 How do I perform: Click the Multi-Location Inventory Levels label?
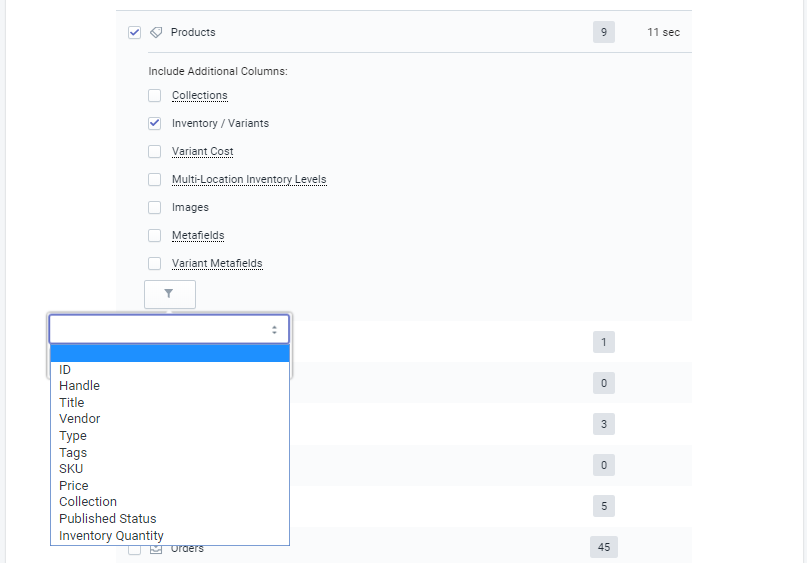(x=249, y=180)
